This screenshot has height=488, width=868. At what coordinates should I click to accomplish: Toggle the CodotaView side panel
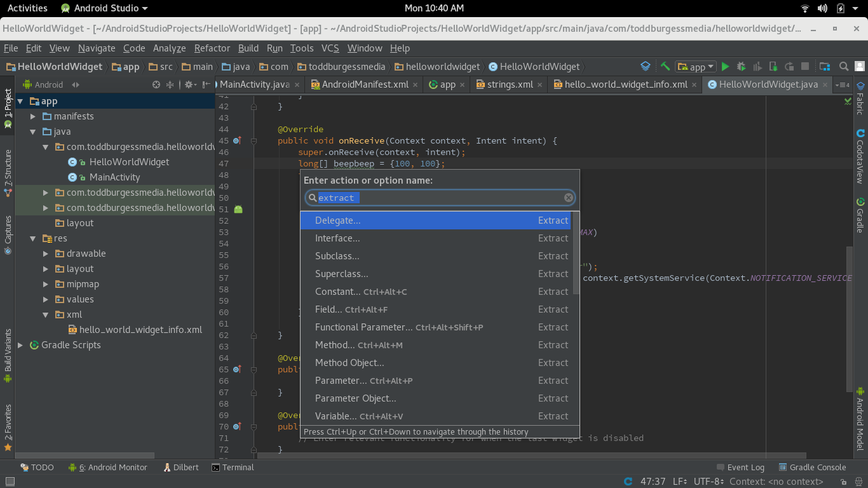coord(860,156)
